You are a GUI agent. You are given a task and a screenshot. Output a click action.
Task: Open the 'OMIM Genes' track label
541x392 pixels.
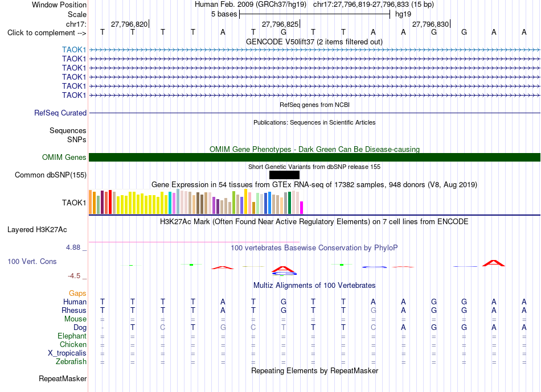(x=64, y=157)
